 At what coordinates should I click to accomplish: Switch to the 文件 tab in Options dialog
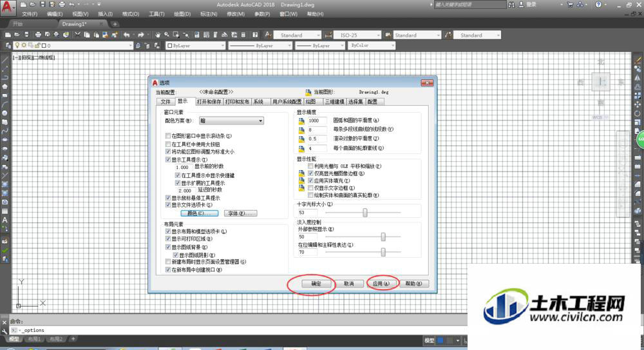166,102
